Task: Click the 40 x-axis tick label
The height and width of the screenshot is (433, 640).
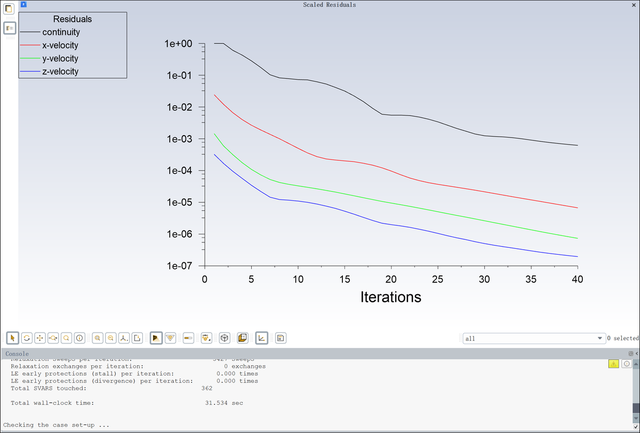Action: click(577, 279)
